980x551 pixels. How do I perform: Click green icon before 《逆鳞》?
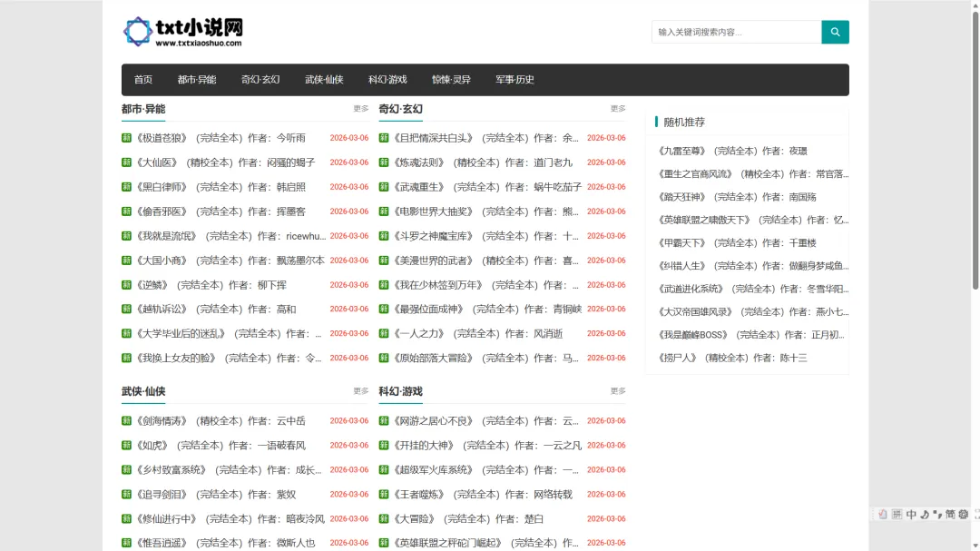[126, 284]
